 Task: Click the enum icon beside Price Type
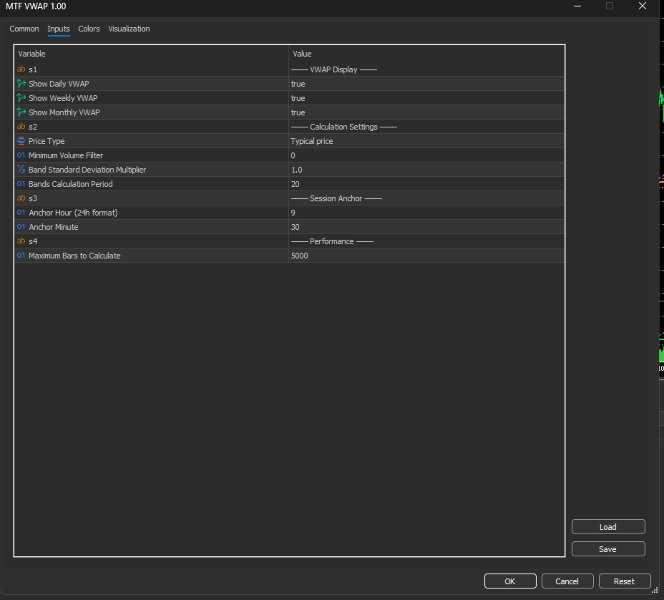[x=21, y=141]
